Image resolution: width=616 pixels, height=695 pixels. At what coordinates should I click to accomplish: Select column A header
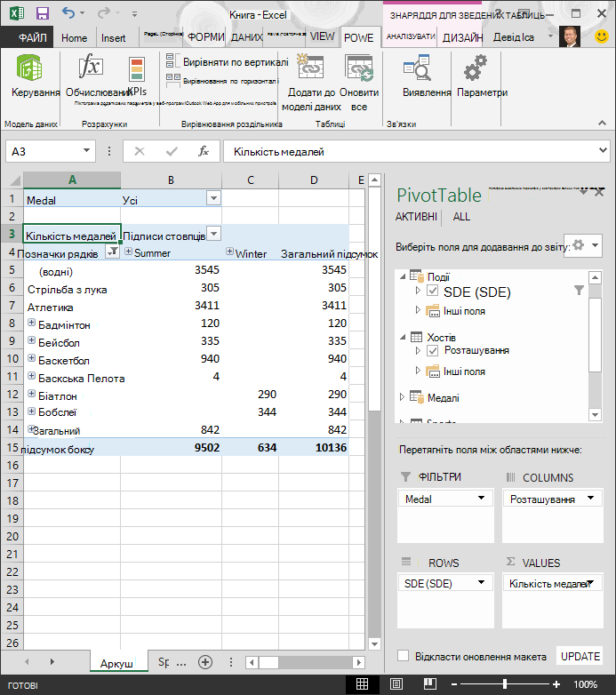(x=72, y=180)
